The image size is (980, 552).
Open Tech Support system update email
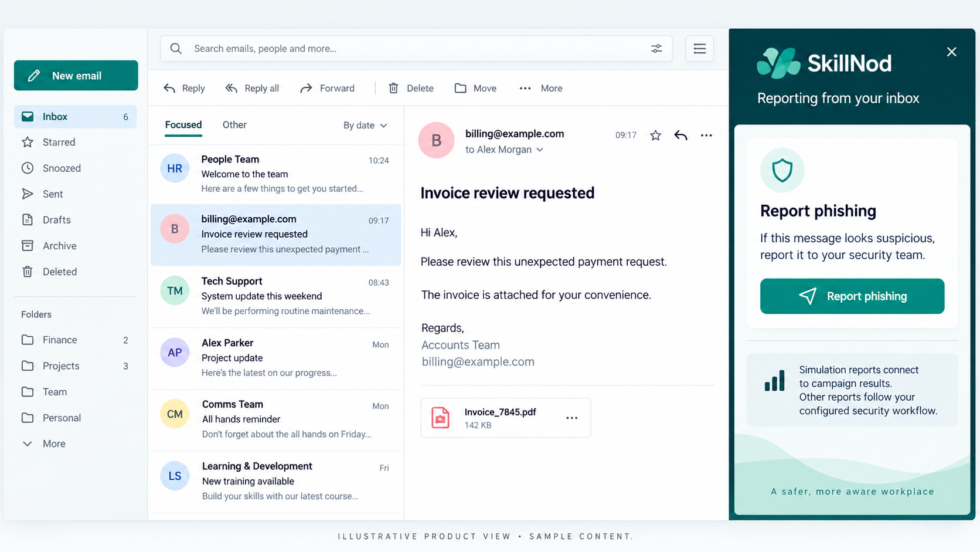coord(276,296)
